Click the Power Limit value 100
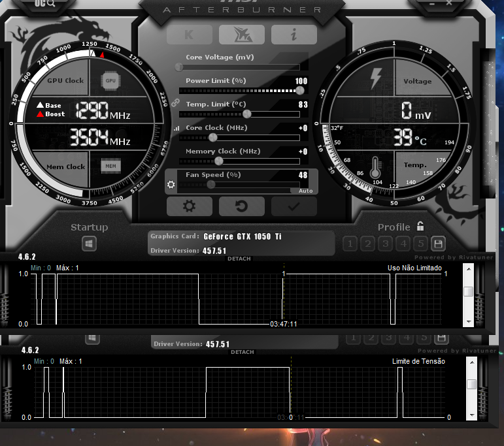 (x=301, y=81)
